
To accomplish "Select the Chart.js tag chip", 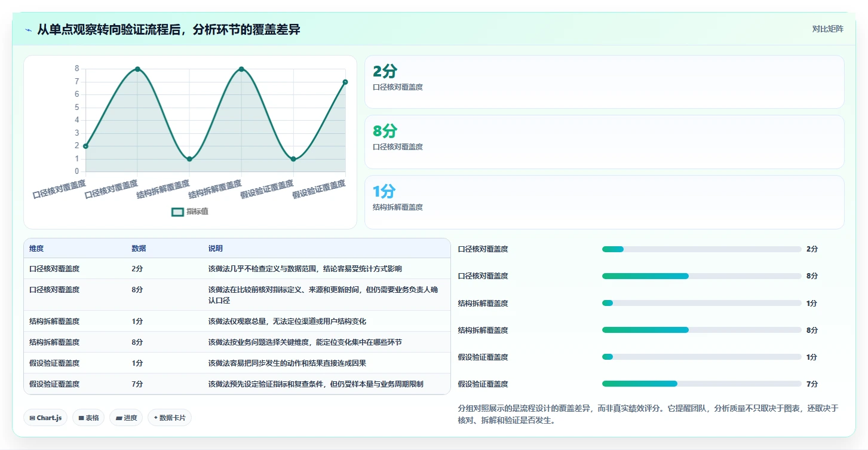I will [x=46, y=418].
